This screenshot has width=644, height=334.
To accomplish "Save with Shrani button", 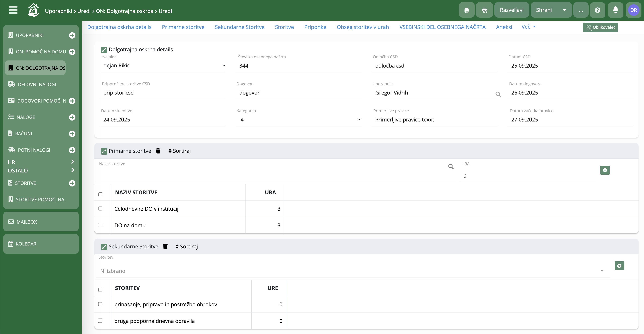I will [544, 10].
